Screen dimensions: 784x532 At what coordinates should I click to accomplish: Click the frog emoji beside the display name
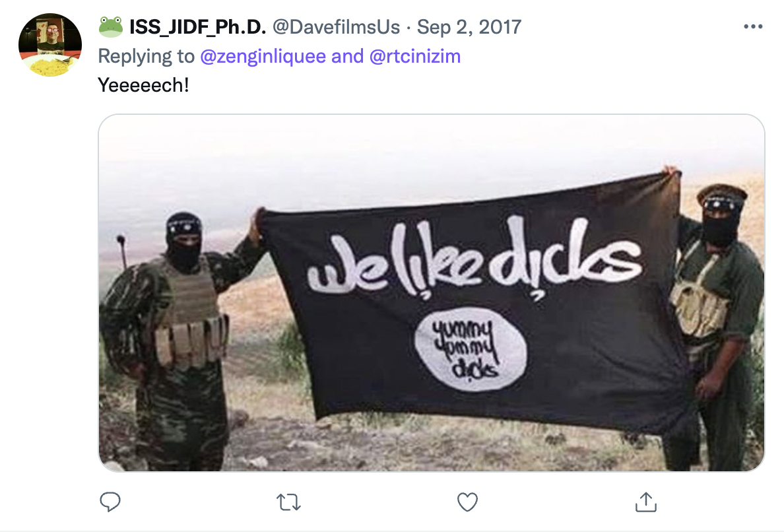110,27
